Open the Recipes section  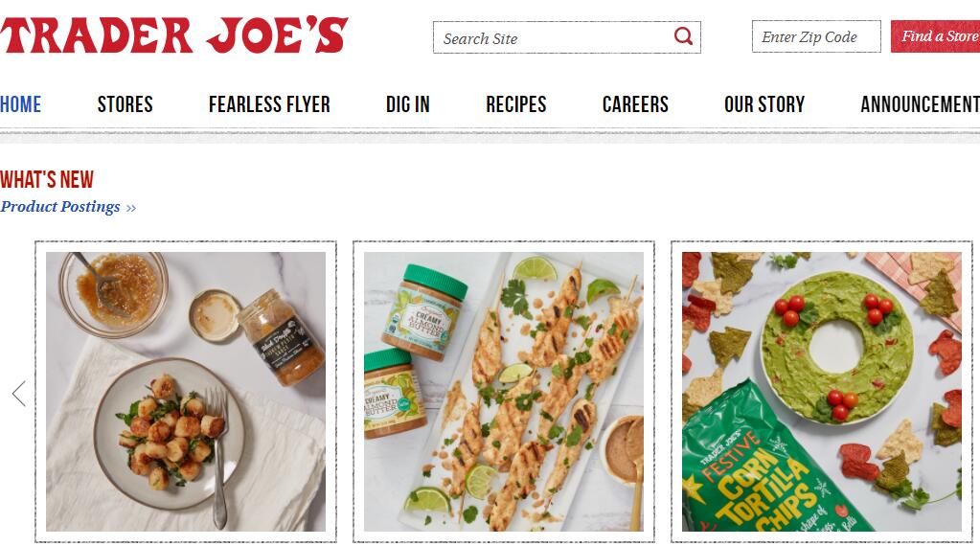pos(516,104)
